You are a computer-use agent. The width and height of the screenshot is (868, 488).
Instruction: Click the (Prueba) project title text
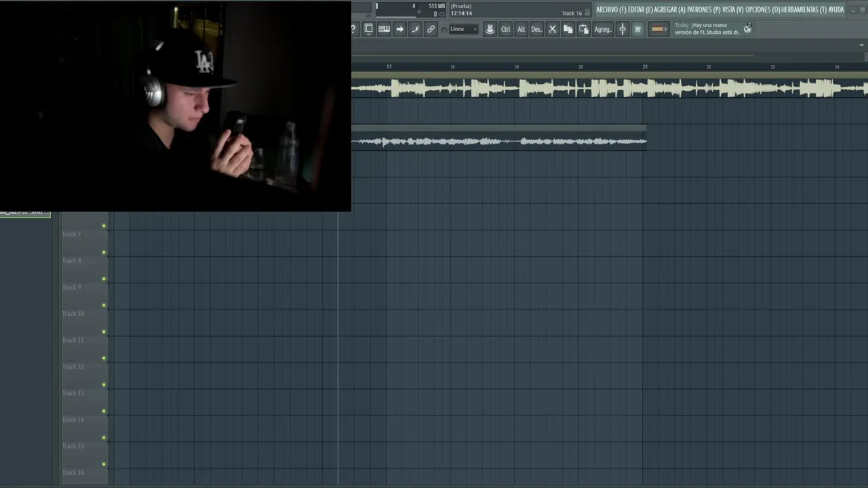pyautogui.click(x=461, y=6)
